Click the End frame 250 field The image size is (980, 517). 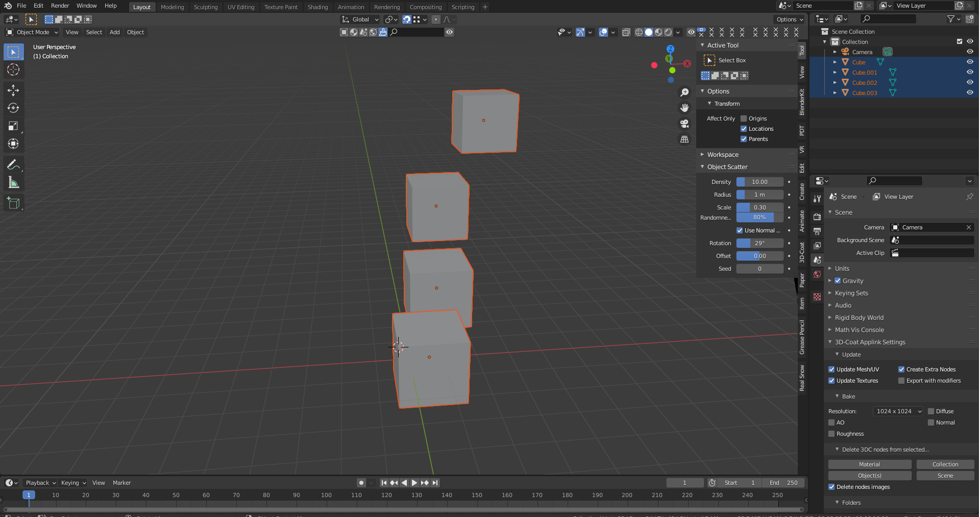pyautogui.click(x=783, y=483)
